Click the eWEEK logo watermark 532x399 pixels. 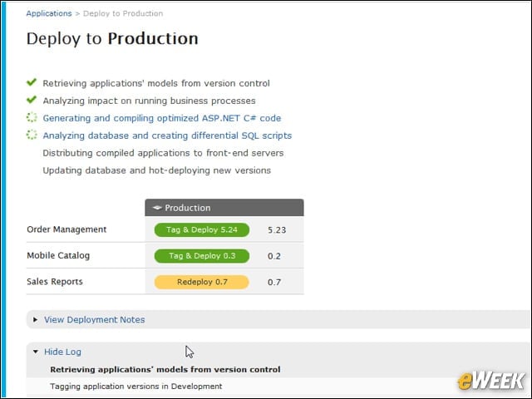tap(491, 381)
